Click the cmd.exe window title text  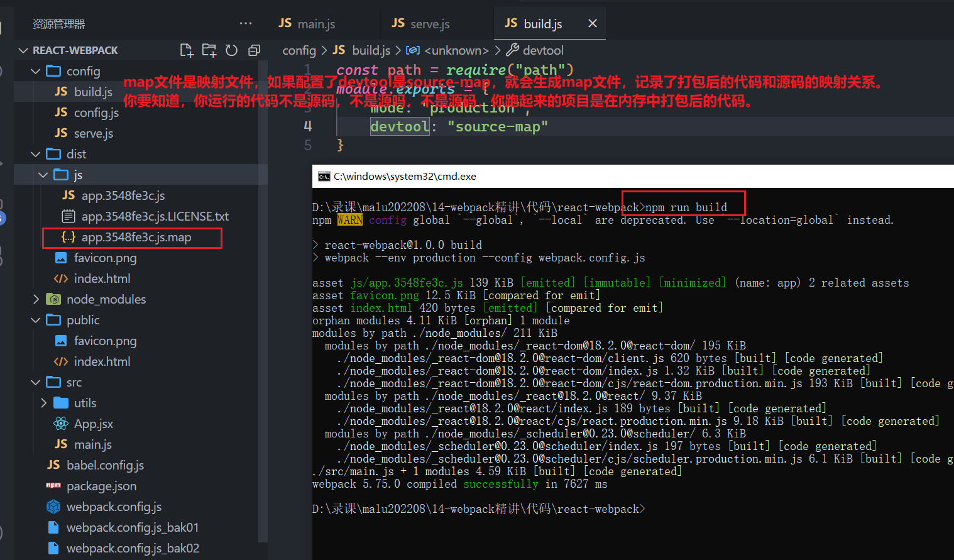[405, 177]
